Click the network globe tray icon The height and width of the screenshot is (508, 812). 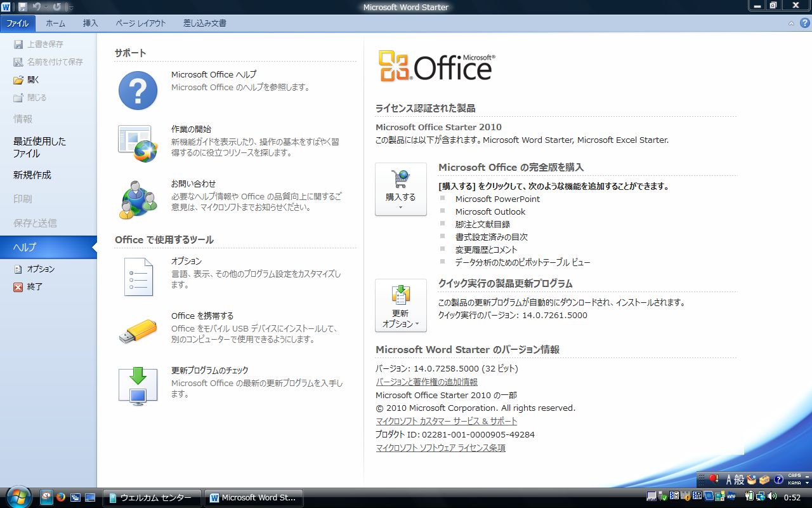tap(761, 496)
